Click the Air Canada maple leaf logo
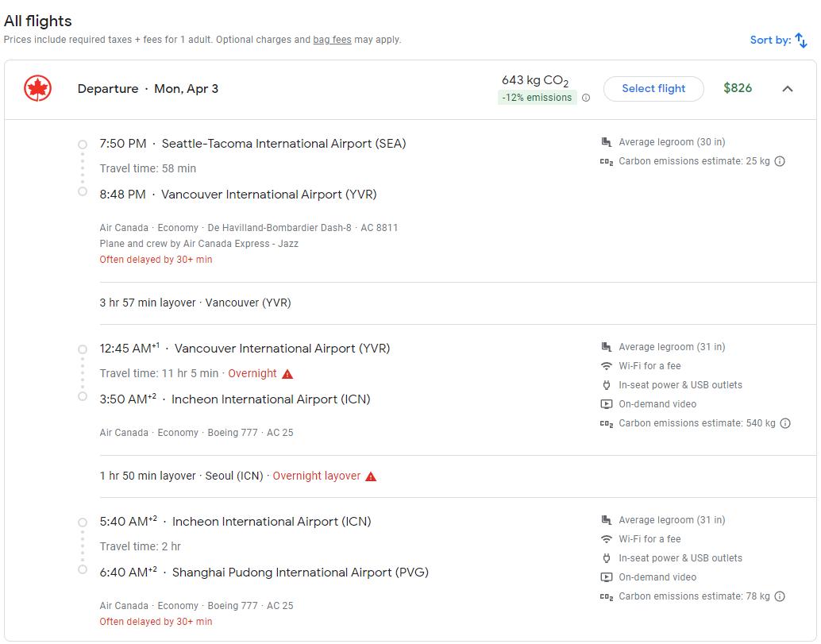This screenshot has height=644, width=821. pyautogui.click(x=37, y=89)
